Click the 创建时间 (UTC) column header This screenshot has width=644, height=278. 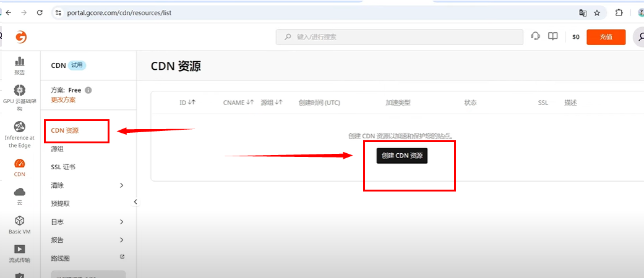319,103
